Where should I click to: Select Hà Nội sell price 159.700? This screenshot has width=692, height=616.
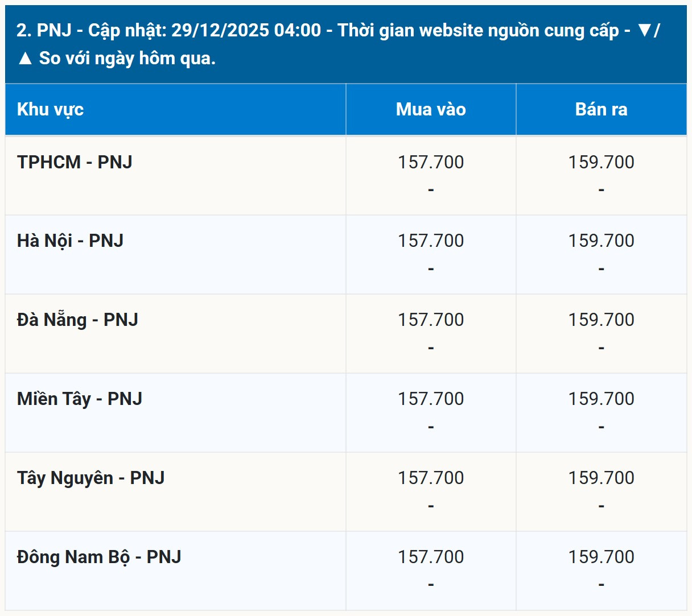point(601,241)
